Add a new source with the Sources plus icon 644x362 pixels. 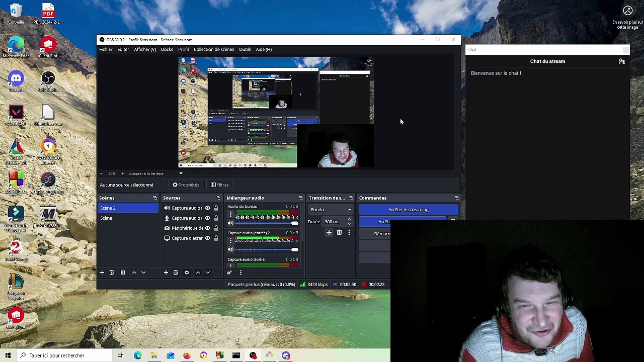pyautogui.click(x=166, y=273)
